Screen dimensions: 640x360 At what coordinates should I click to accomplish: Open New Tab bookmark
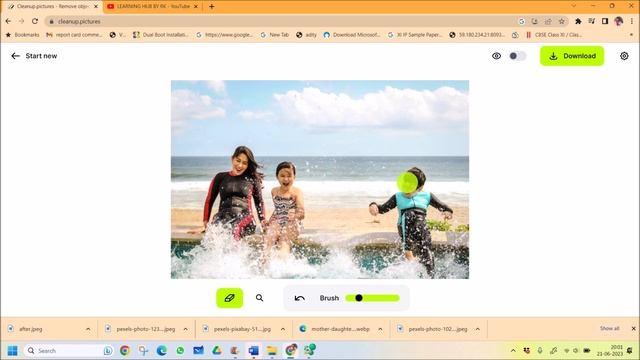point(275,35)
